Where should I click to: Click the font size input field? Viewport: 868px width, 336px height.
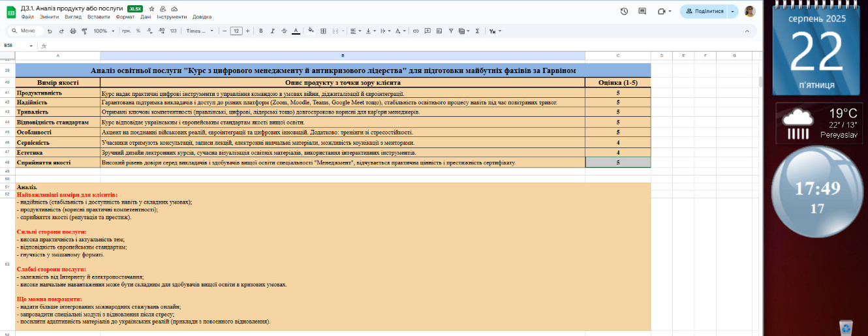(236, 31)
